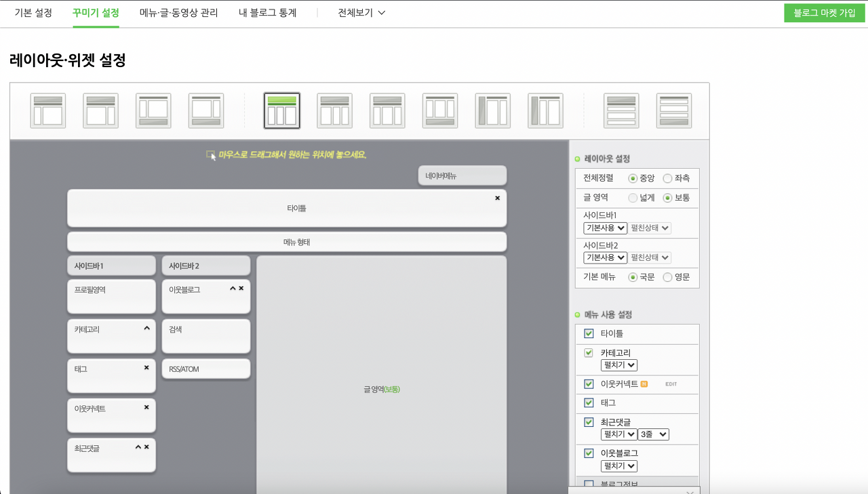Uncheck the 타이틀 menu checkbox

tap(589, 333)
